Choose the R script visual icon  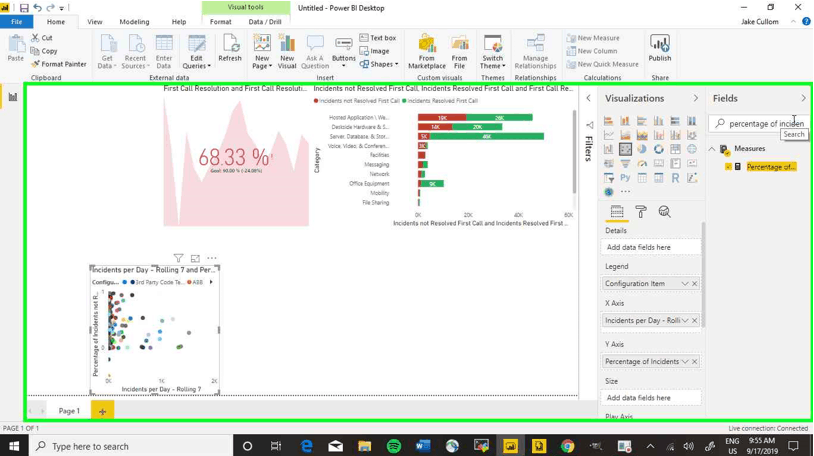[675, 178]
